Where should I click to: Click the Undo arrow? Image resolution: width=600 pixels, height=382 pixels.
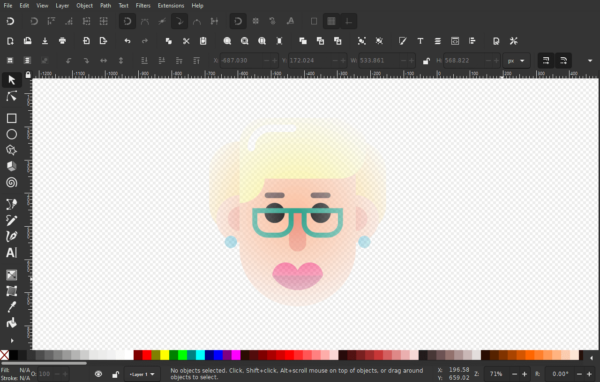coord(127,41)
